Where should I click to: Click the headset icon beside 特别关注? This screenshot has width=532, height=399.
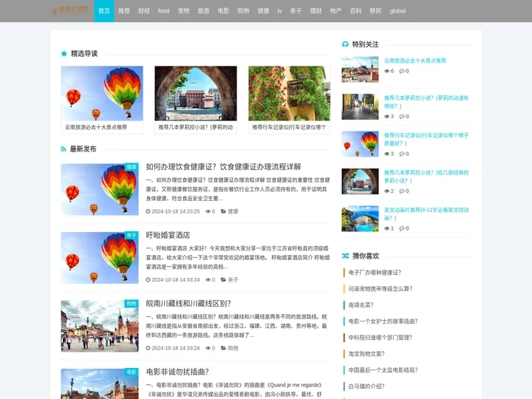pyautogui.click(x=345, y=44)
